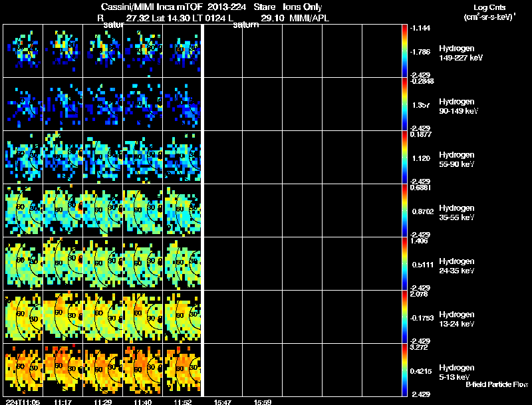The width and height of the screenshot is (532, 405).
Task: Click the 149-227 keV Hydrogen color bar
Action: [x=405, y=51]
